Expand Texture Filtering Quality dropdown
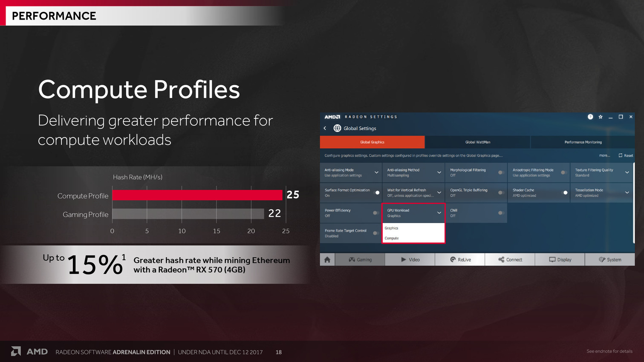Screen dimensions: 644x362 click(627, 172)
